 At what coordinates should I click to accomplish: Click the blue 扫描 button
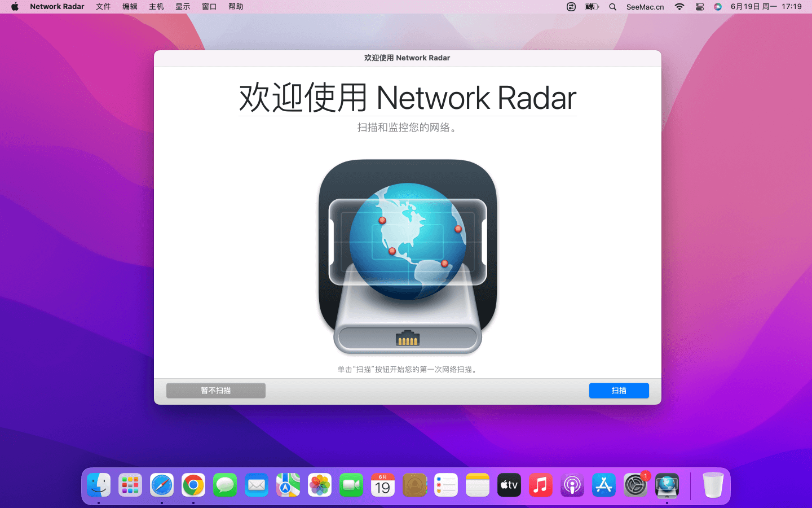(x=619, y=391)
